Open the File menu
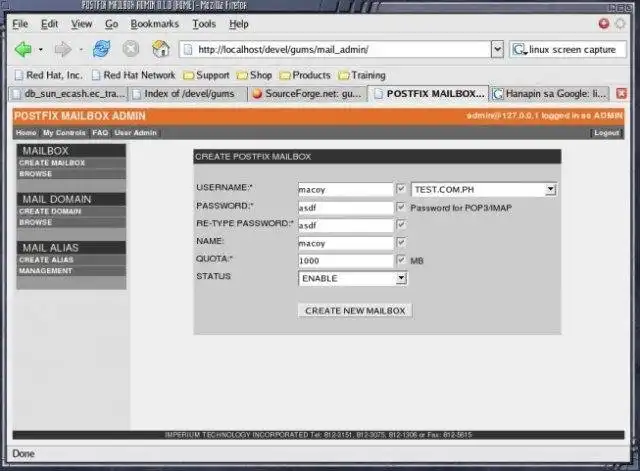The image size is (640, 471). pos(20,24)
